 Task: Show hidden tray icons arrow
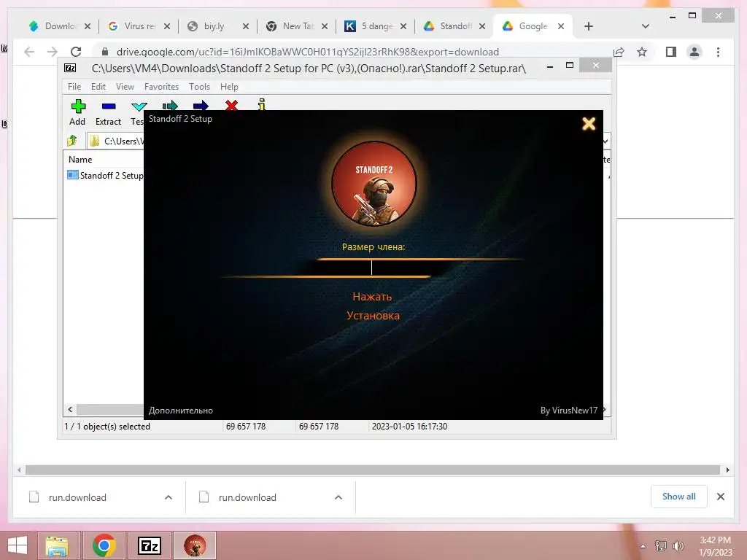(643, 546)
